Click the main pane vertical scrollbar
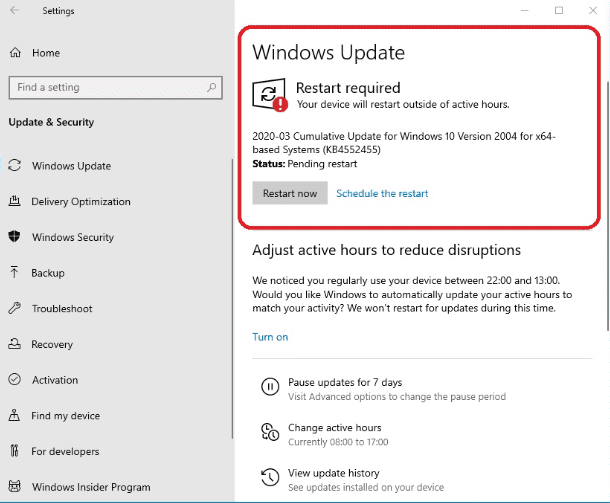 608,206
